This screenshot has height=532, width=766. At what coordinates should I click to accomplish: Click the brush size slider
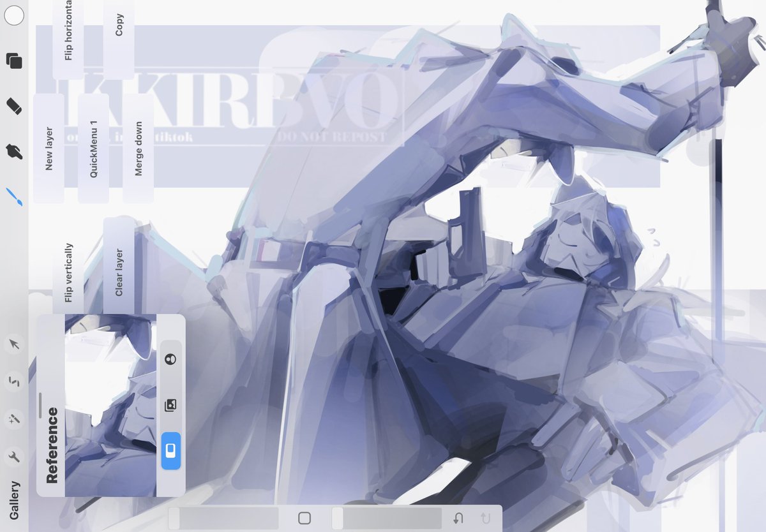[223, 518]
